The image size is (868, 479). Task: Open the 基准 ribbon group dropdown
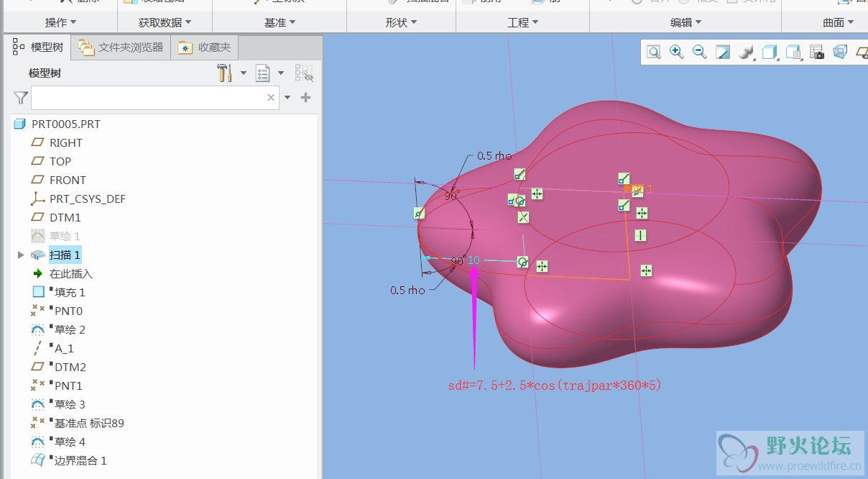(280, 22)
